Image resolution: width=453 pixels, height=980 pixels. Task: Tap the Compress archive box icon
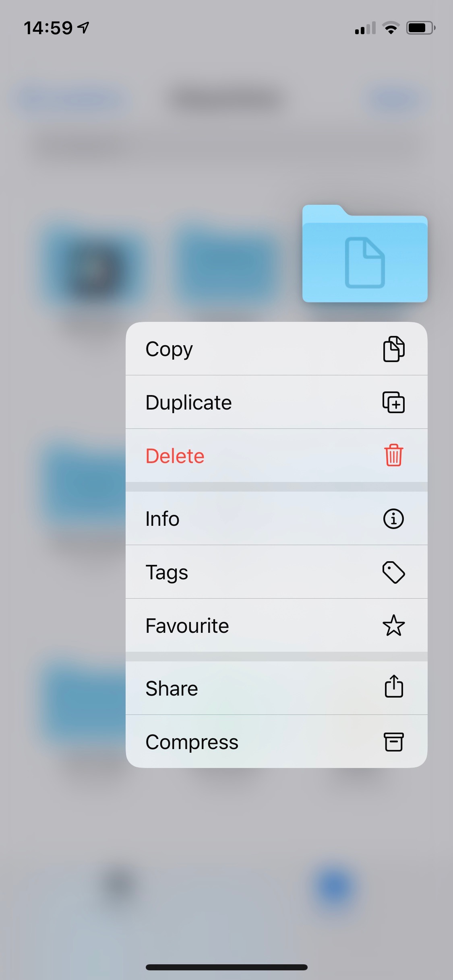click(393, 742)
